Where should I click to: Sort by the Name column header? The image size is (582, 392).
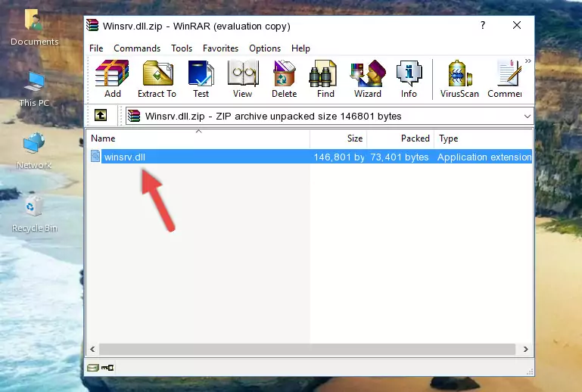[x=198, y=138]
